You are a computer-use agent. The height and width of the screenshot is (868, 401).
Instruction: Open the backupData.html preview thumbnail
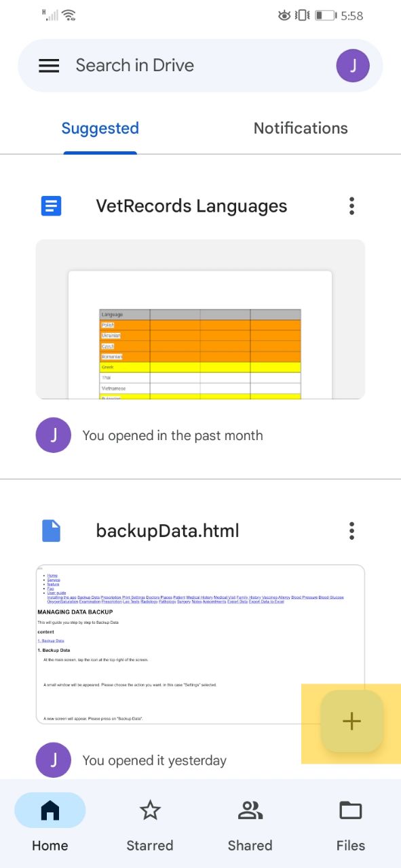(200, 644)
